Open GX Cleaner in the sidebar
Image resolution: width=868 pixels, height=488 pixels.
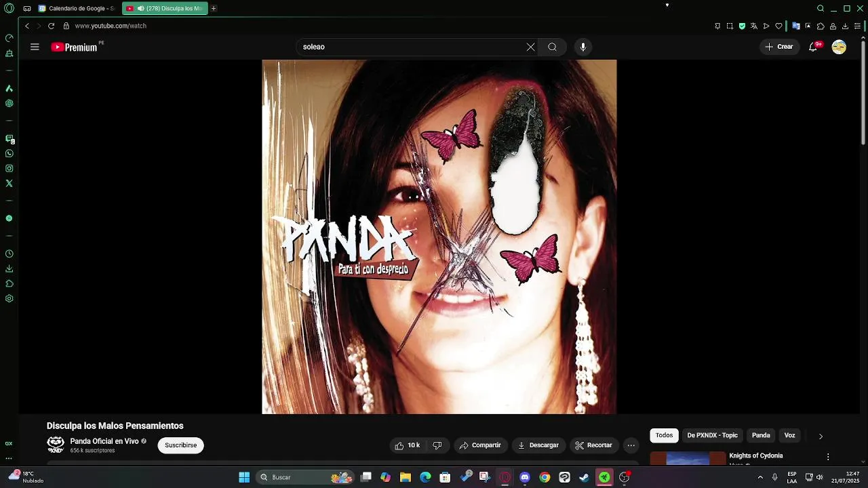pyautogui.click(x=9, y=54)
